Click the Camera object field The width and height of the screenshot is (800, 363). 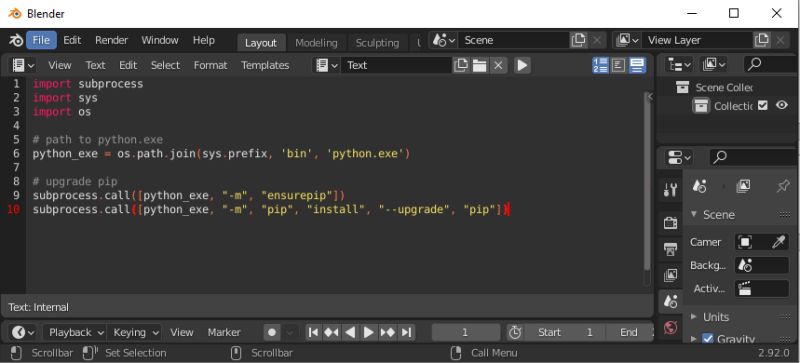(x=754, y=242)
